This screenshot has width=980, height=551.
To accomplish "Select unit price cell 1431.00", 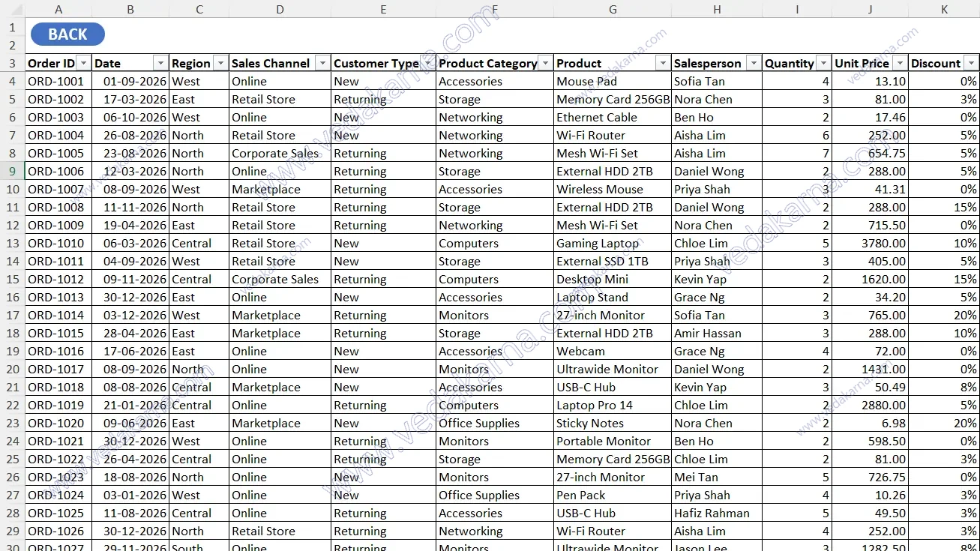I will click(x=870, y=370).
